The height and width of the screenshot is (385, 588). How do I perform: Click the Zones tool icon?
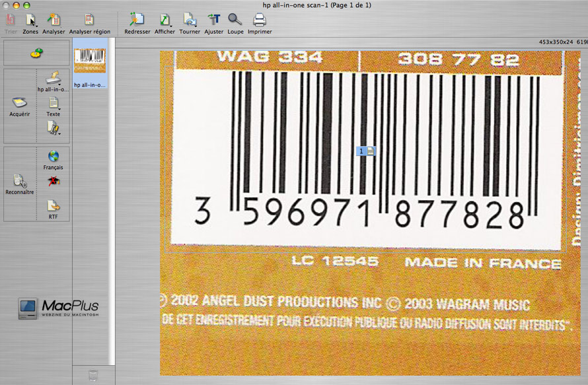point(30,20)
